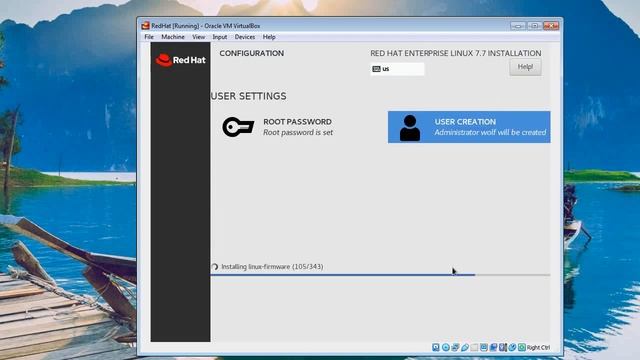Open the Input menu

[220, 37]
